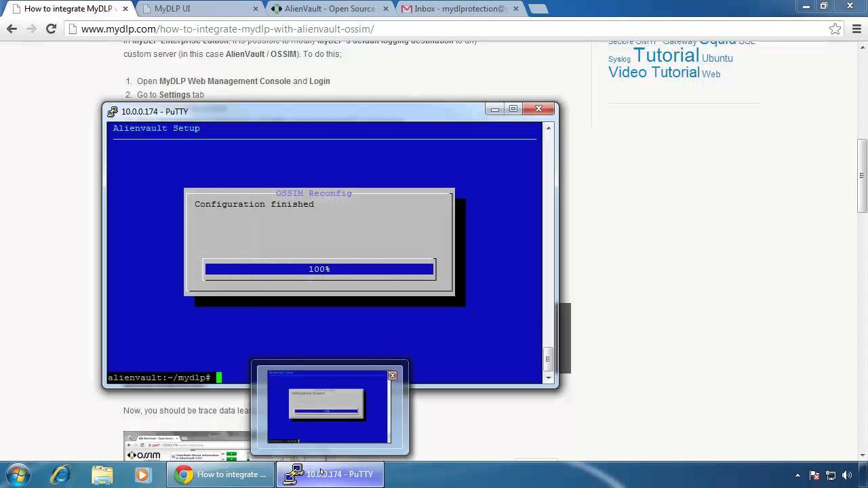
Task: Open the Chrome menu icon
Action: (855, 29)
